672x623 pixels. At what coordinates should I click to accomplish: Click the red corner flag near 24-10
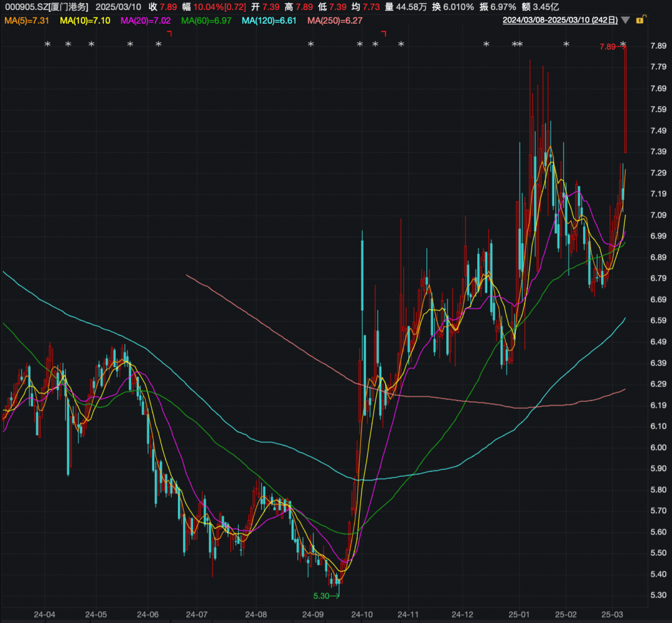click(383, 33)
